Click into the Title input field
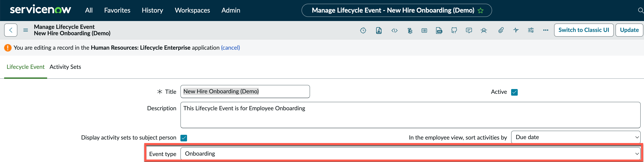The width and height of the screenshot is (644, 162). [x=245, y=92]
